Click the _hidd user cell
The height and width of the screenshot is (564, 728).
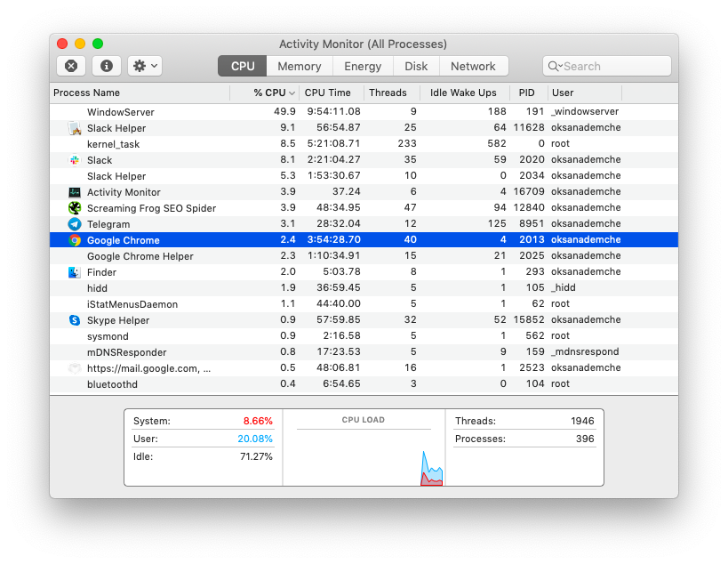[564, 287]
